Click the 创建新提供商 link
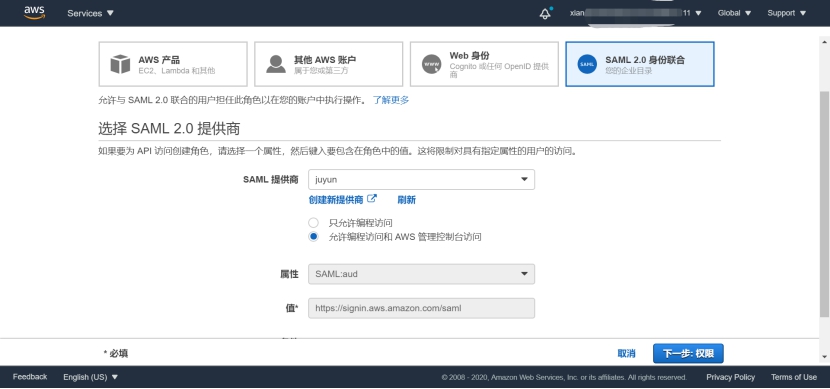 click(x=336, y=200)
